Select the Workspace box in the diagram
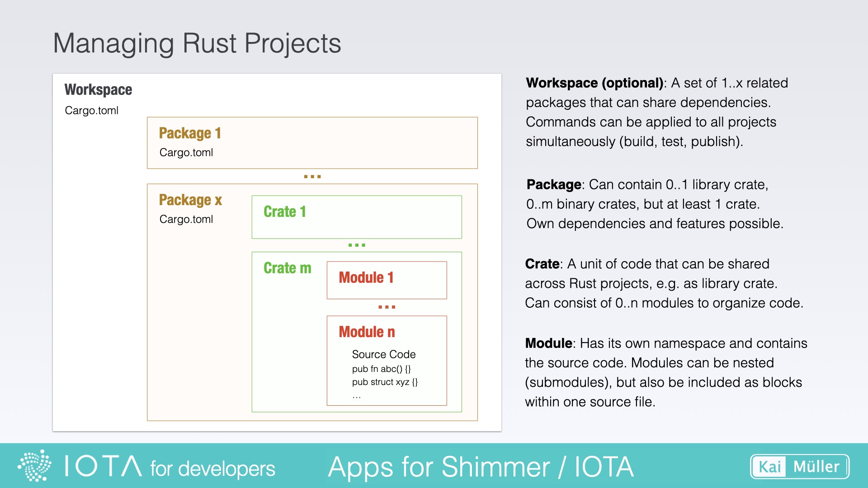This screenshot has width=868, height=488. (x=98, y=90)
